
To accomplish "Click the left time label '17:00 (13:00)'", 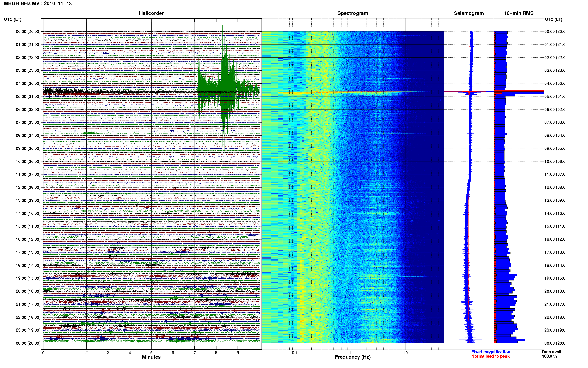I will click(x=28, y=252).
